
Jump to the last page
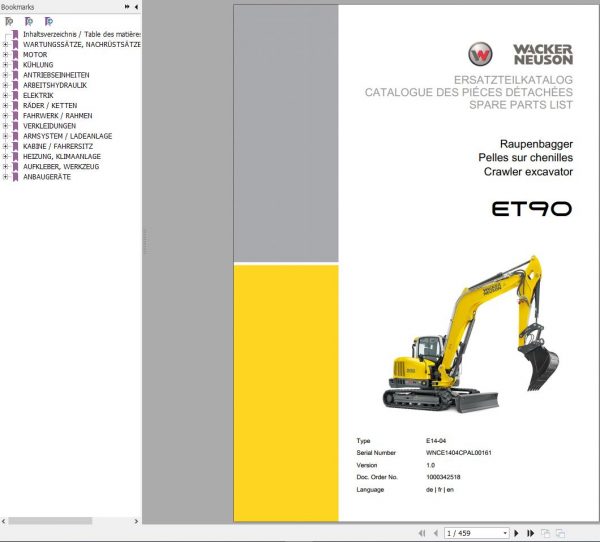click(x=530, y=533)
